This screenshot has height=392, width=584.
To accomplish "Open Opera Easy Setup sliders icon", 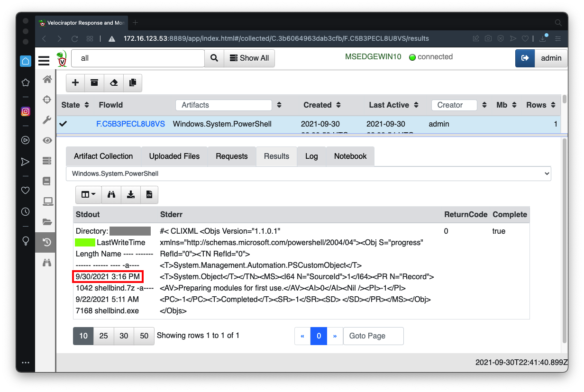I will [558, 38].
